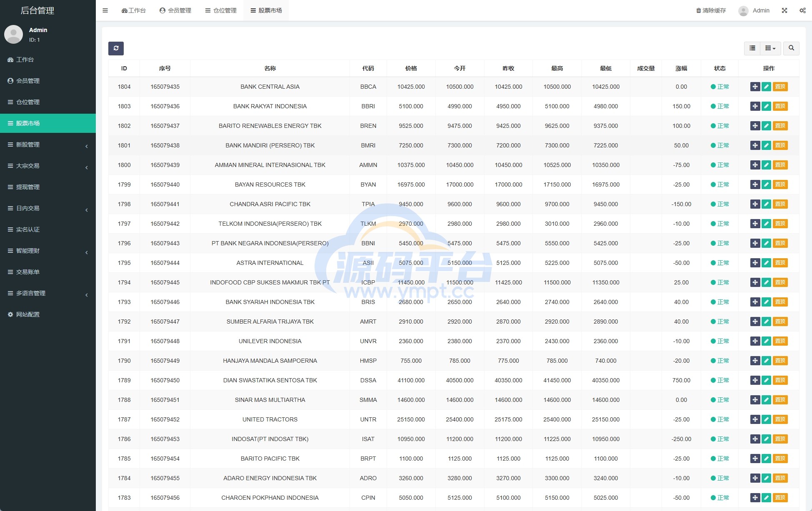Open 交易账单 in the sidebar
The height and width of the screenshot is (511, 812).
(x=48, y=272)
